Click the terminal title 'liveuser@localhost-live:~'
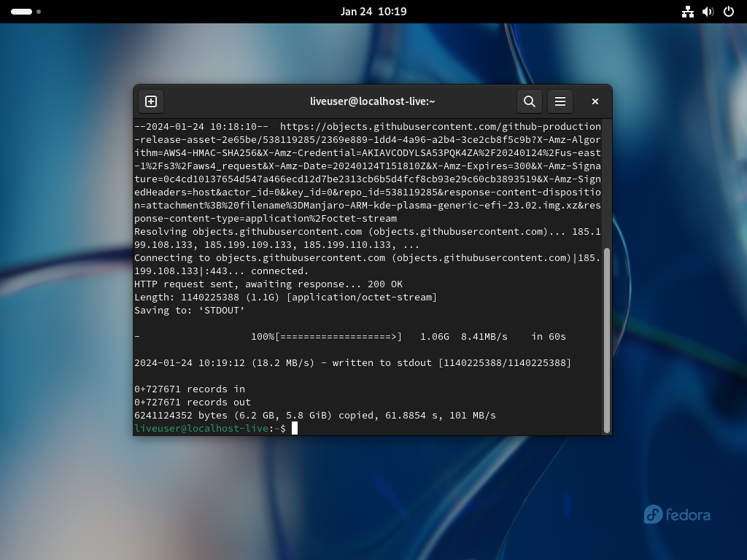This screenshot has height=560, width=747. [x=373, y=101]
